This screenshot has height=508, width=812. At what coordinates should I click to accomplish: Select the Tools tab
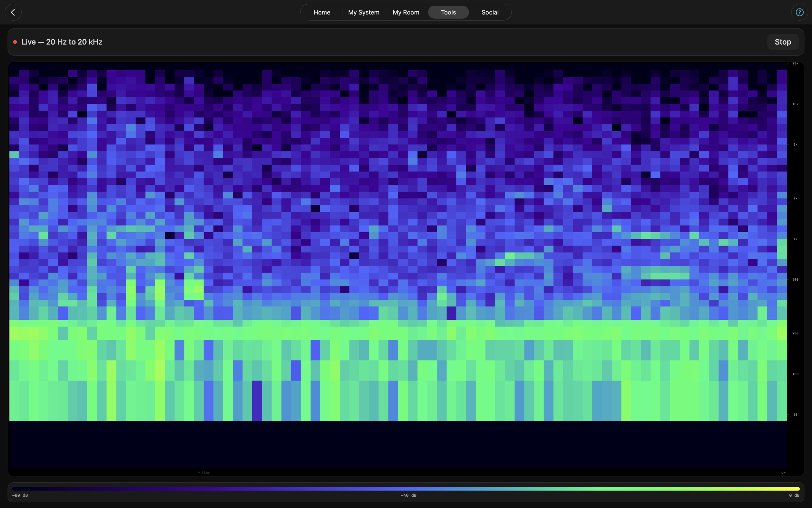(x=448, y=12)
